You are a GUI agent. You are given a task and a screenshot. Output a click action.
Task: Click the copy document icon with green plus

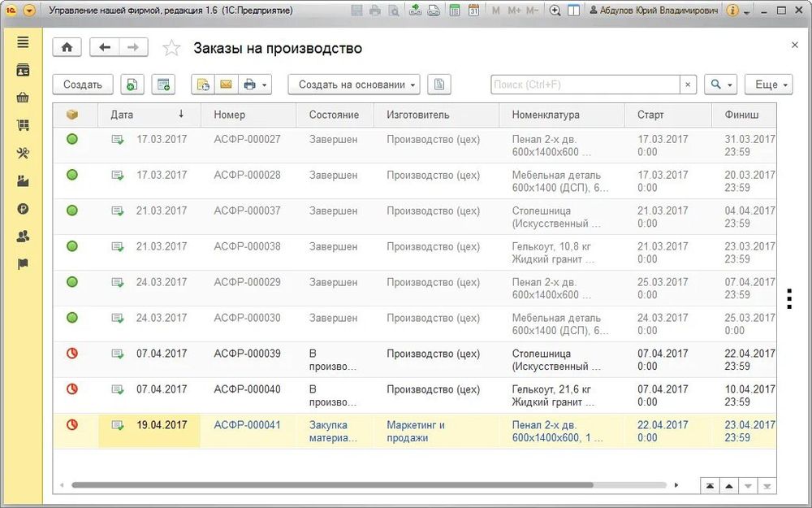click(x=132, y=85)
